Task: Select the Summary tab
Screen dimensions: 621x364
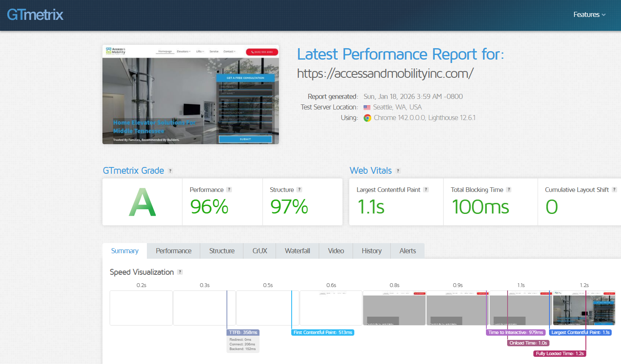Action: (x=125, y=251)
